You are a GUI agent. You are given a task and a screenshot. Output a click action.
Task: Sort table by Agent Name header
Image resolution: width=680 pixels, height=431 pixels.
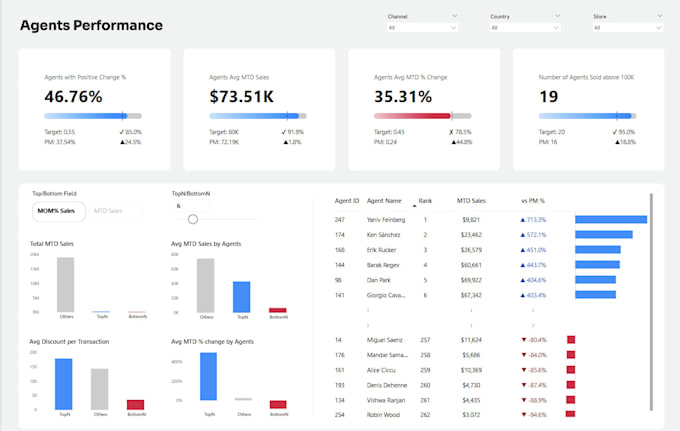tap(384, 201)
